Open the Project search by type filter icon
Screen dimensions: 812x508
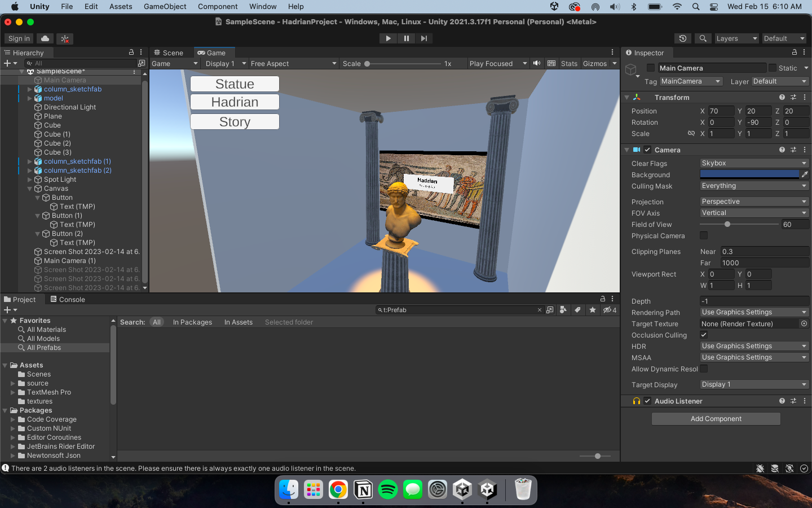point(563,310)
